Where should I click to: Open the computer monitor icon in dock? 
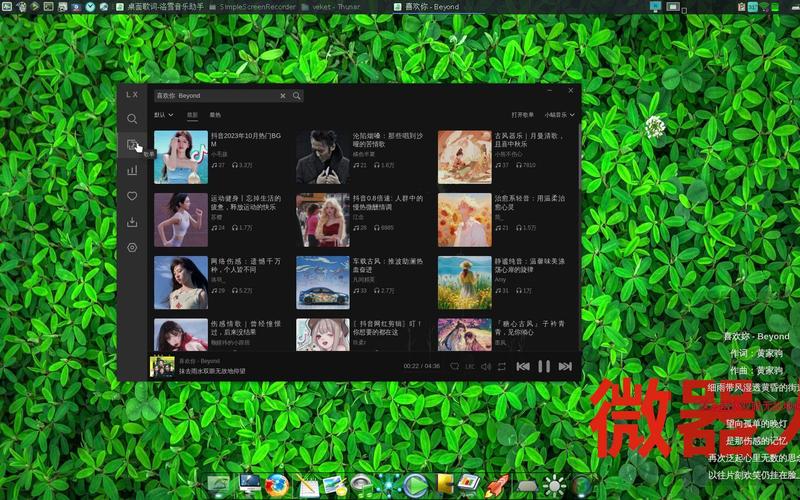click(249, 484)
